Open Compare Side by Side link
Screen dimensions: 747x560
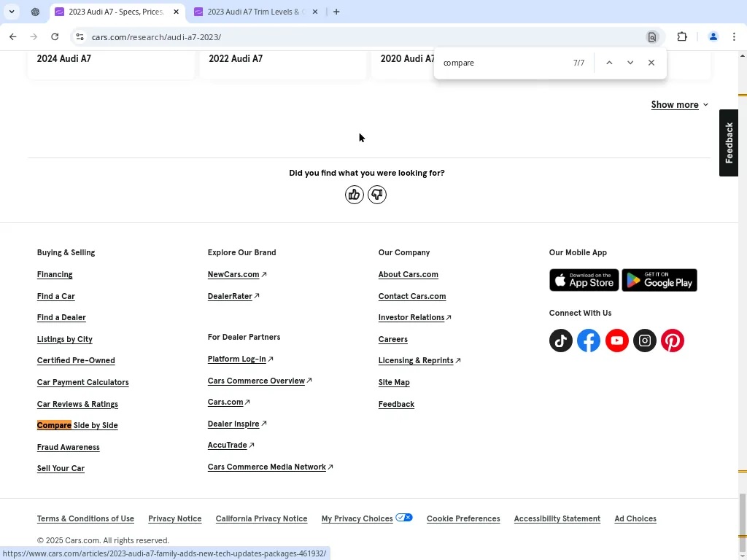click(x=77, y=425)
